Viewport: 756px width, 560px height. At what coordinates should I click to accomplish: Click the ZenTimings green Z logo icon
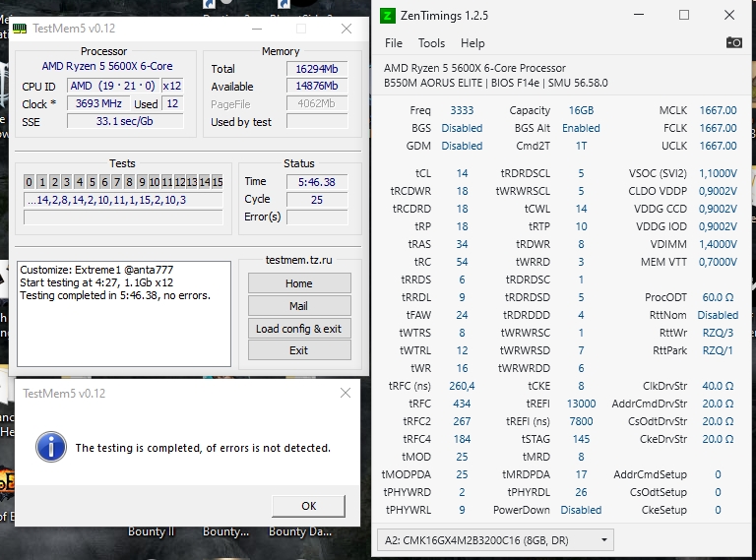[x=387, y=16]
